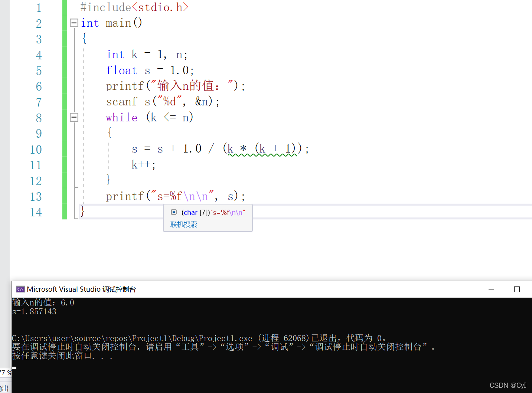Screen dimensions: 532x393
Task: Click line number 4 in the gutter
Action: [x=39, y=55]
